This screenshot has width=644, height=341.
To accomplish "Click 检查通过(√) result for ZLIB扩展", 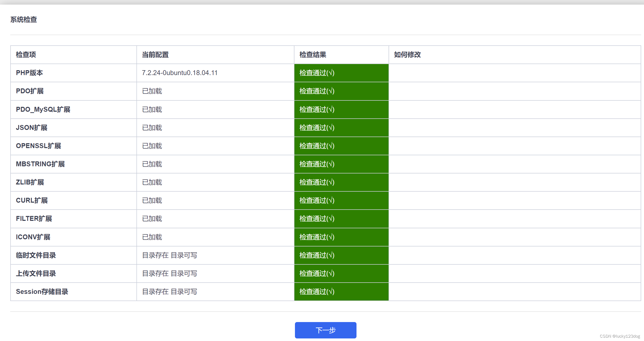I will (x=341, y=182).
